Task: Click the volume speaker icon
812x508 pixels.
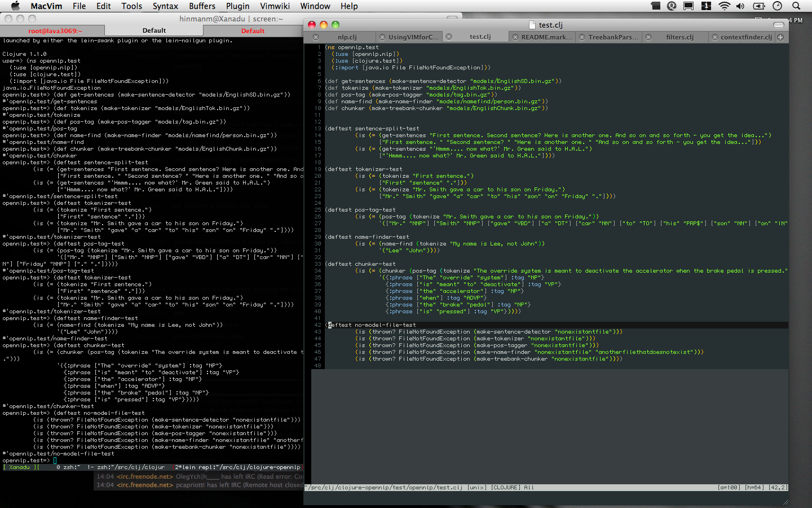Action: click(740, 6)
